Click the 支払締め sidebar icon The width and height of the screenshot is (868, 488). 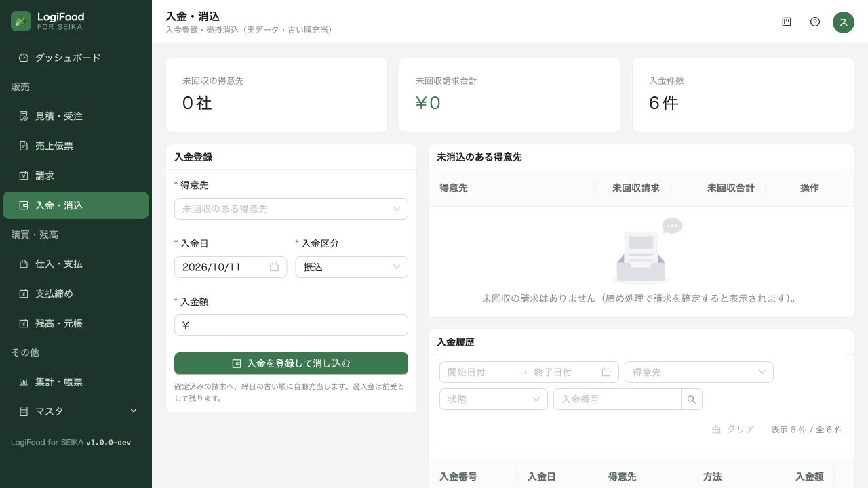point(24,293)
